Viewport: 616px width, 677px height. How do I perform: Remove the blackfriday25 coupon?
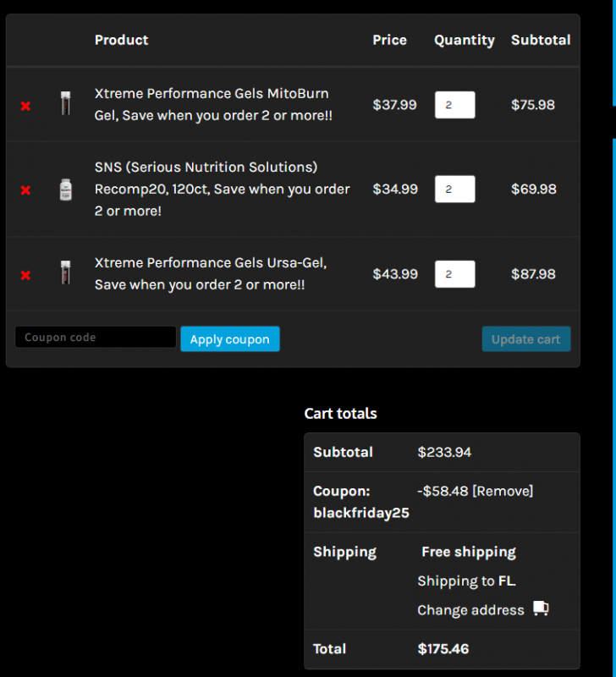(x=503, y=491)
